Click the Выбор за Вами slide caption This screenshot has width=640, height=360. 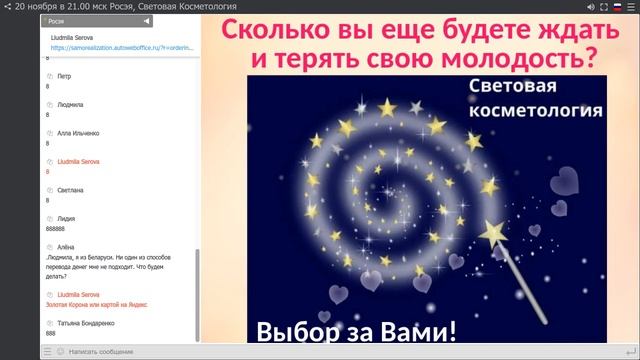pos(356,331)
